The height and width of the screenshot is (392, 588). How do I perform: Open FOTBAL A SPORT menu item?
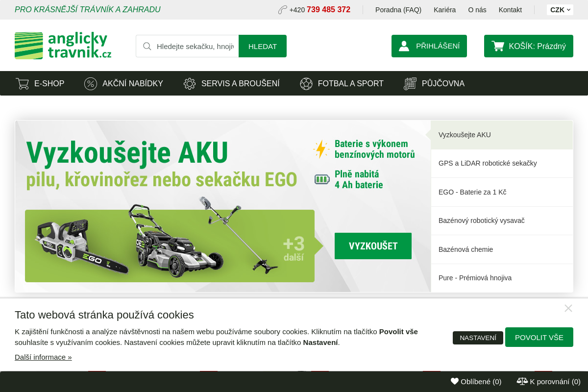342,83
